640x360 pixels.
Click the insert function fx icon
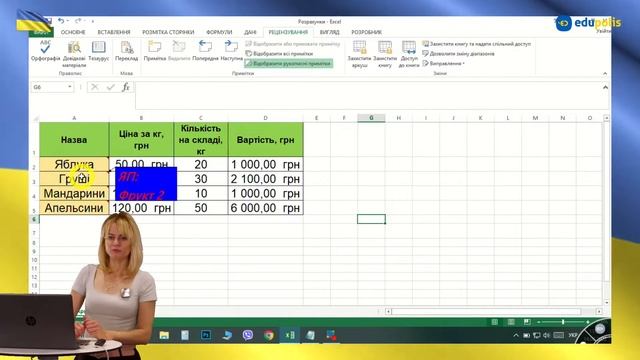[126, 87]
